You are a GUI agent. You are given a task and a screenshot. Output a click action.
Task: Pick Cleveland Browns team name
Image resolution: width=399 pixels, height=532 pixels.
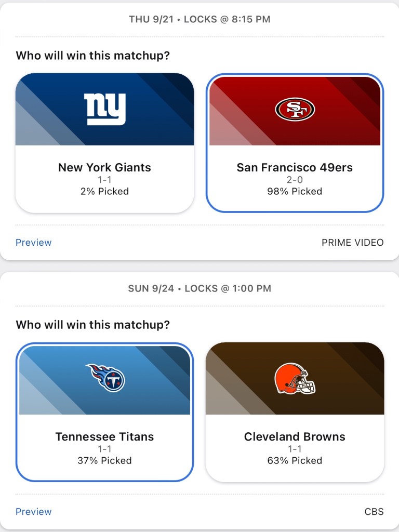(295, 436)
